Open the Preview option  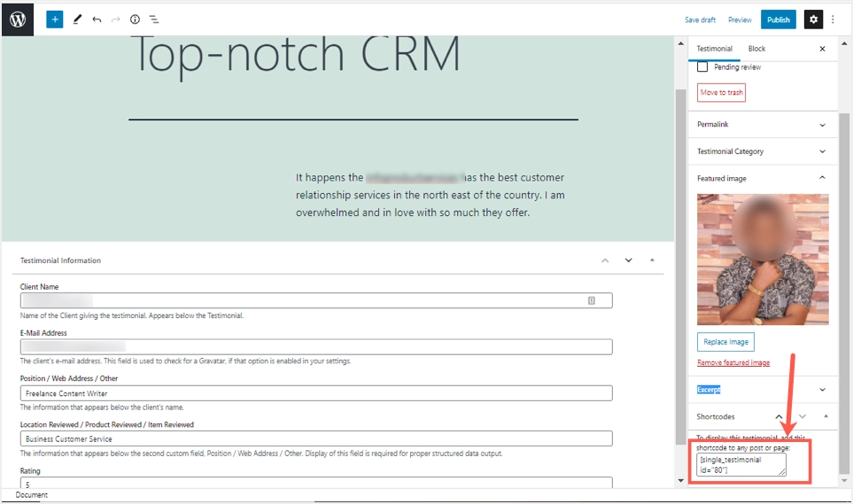click(740, 19)
